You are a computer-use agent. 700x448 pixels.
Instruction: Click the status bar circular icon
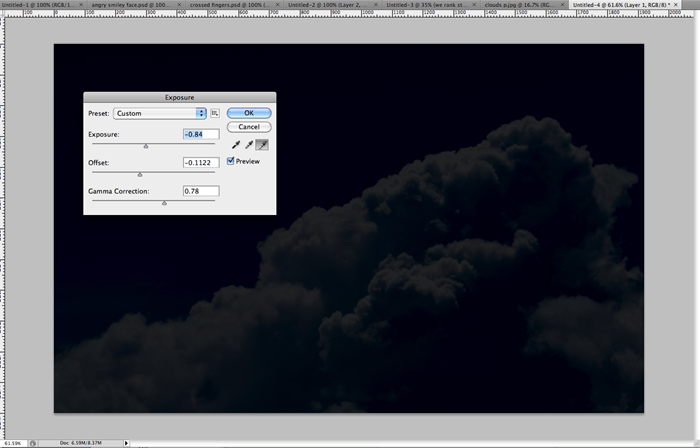[33, 443]
